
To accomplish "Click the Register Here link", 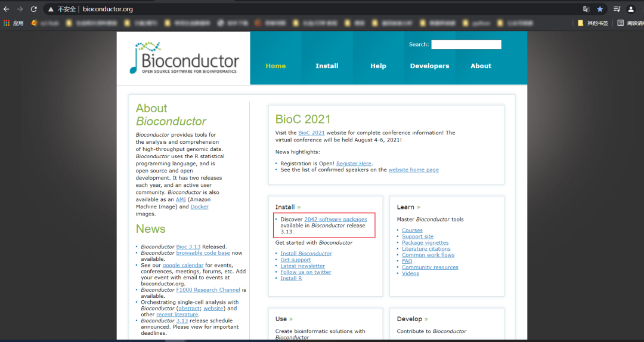I will click(x=354, y=164).
